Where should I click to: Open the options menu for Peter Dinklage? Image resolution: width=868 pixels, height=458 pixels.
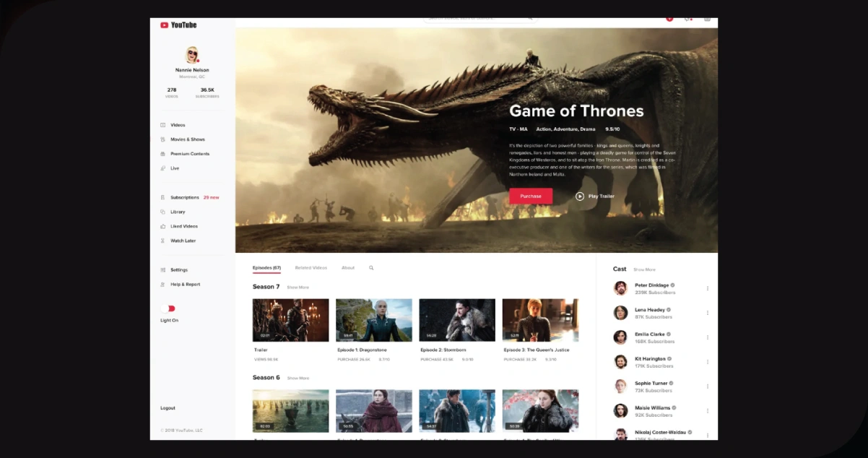[x=707, y=288]
